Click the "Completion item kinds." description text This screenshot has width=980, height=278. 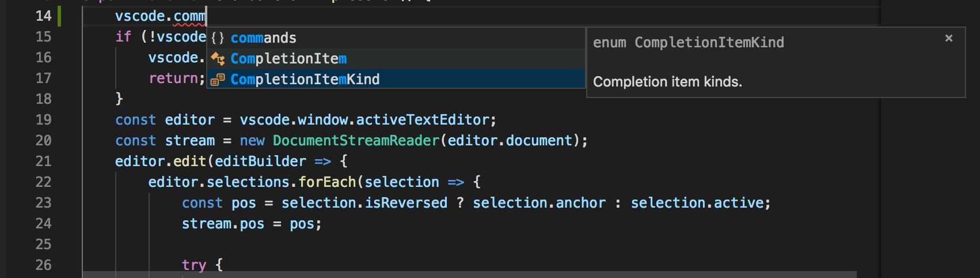point(667,82)
